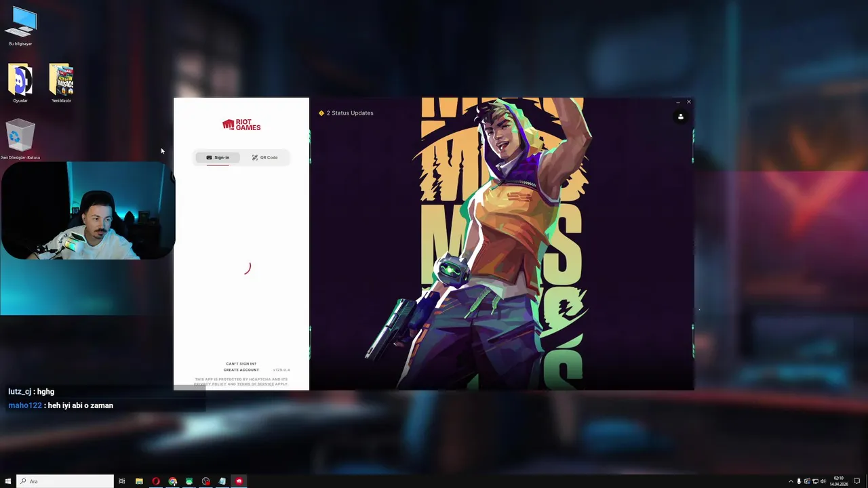Click the Windows Start button
868x488 pixels.
pyautogui.click(x=8, y=481)
